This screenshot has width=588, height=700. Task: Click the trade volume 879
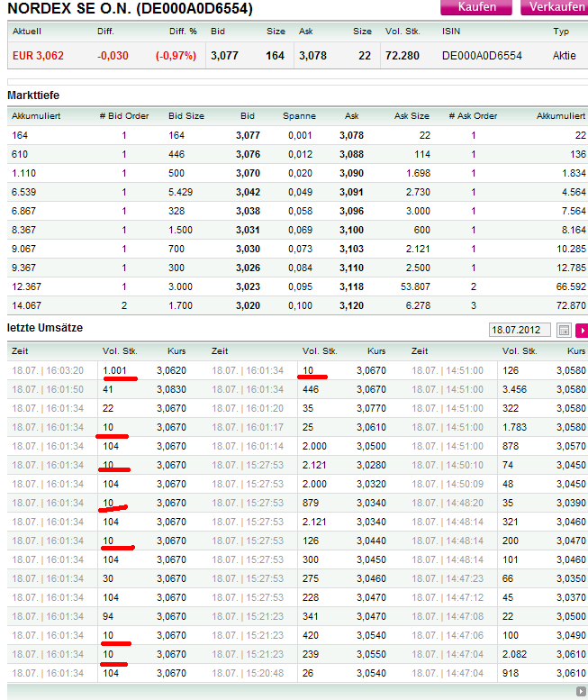coord(311,503)
